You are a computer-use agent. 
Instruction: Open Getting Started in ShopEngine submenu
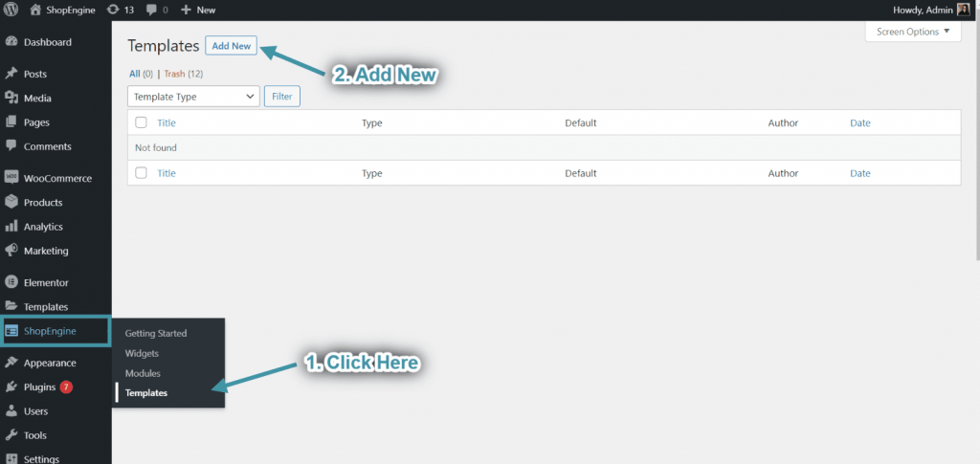pos(156,334)
